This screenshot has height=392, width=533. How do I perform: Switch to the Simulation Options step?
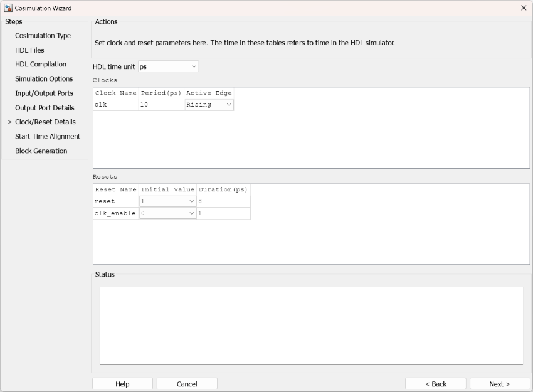click(44, 79)
